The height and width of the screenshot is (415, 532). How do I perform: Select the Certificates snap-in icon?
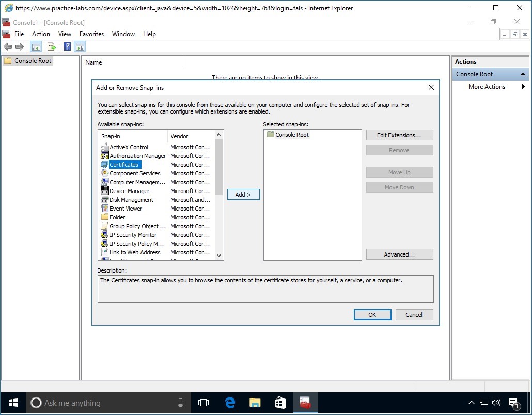104,164
